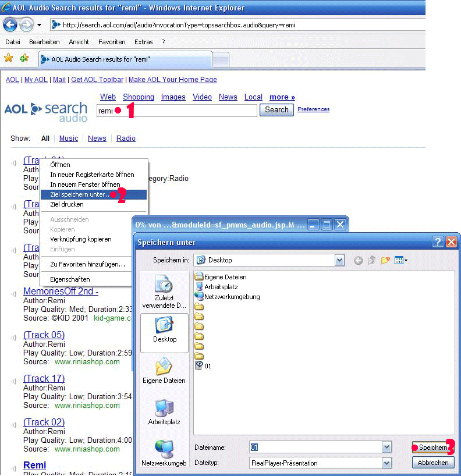This screenshot has width=461, height=476.
Task: Click the browser Back arrow button
Action: [x=10, y=25]
